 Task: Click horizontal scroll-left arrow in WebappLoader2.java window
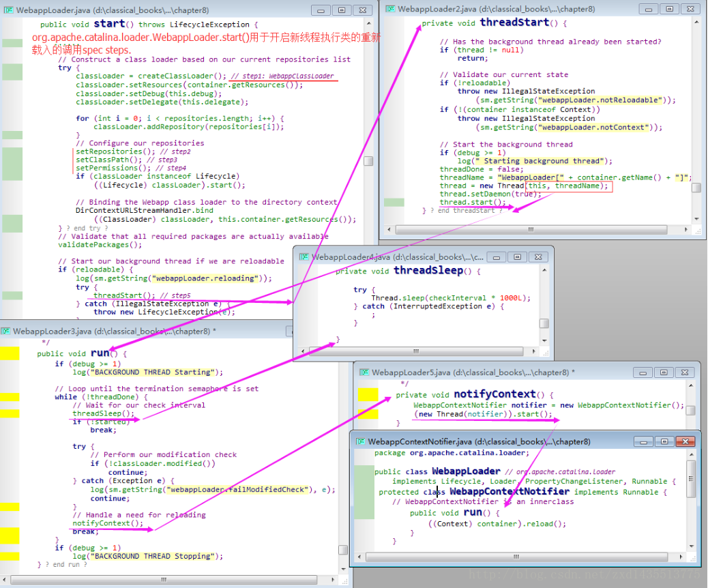tap(389, 229)
